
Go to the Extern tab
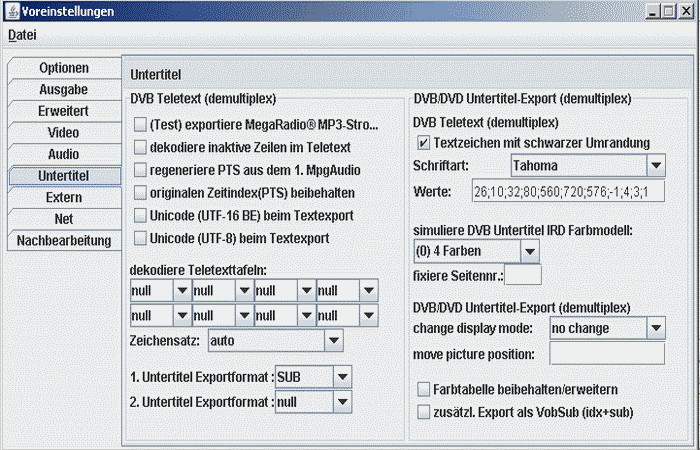(x=64, y=198)
